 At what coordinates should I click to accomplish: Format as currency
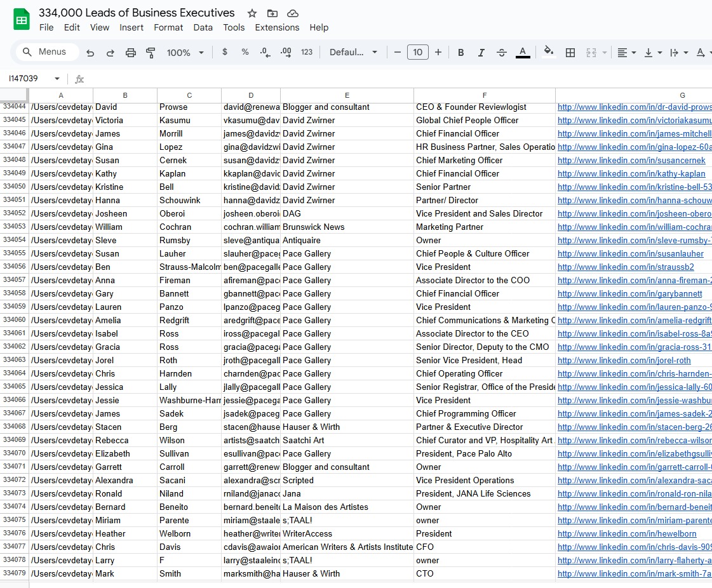[x=225, y=52]
